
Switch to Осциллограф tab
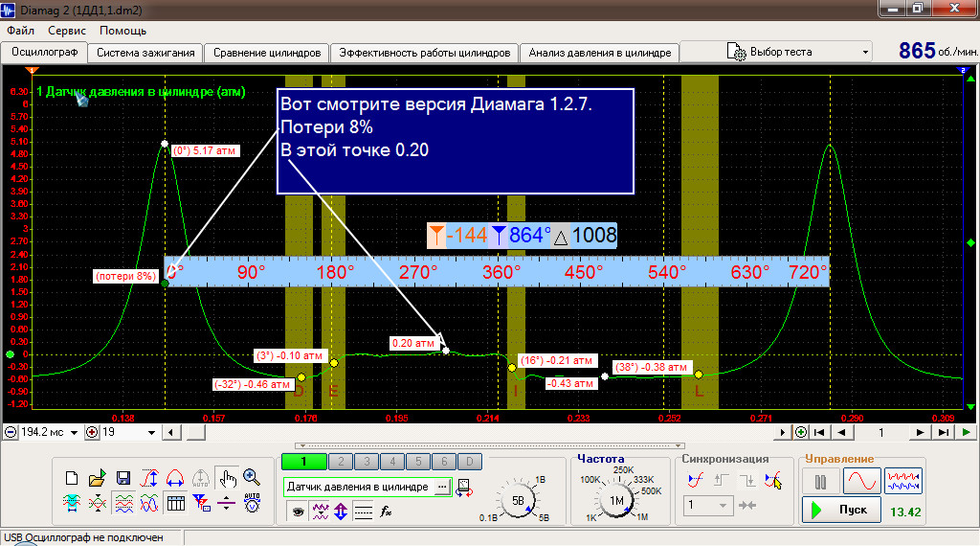44,52
